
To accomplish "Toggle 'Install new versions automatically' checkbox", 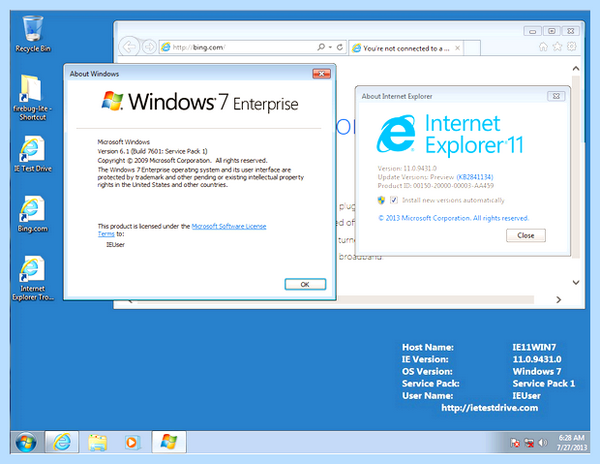I will click(x=393, y=200).
